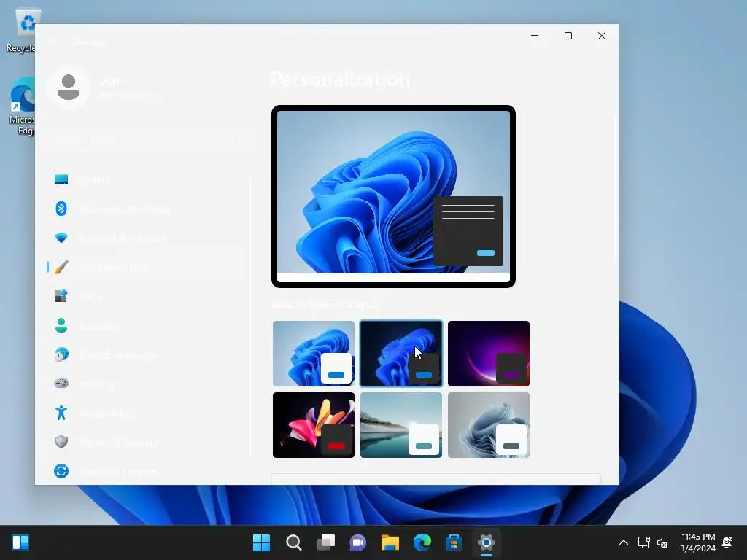Apply the Flow gray bloom theme

point(489,425)
